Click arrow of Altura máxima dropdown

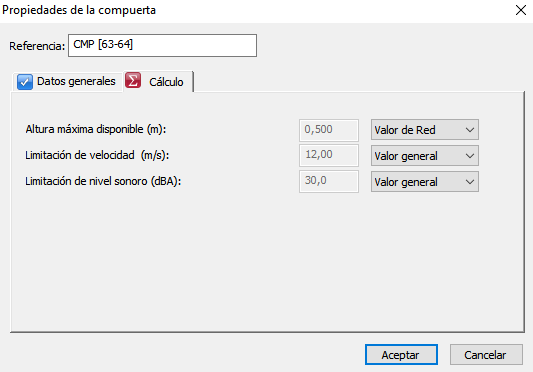tap(470, 130)
